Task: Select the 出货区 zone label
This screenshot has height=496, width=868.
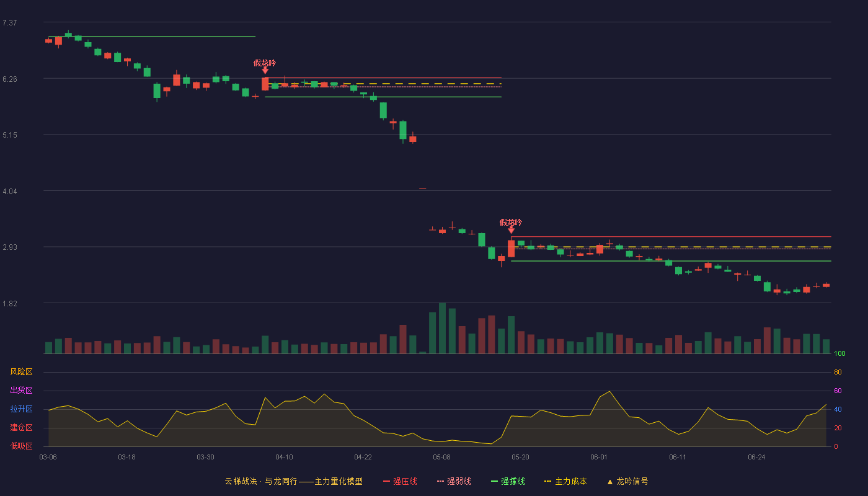Action: click(x=21, y=391)
